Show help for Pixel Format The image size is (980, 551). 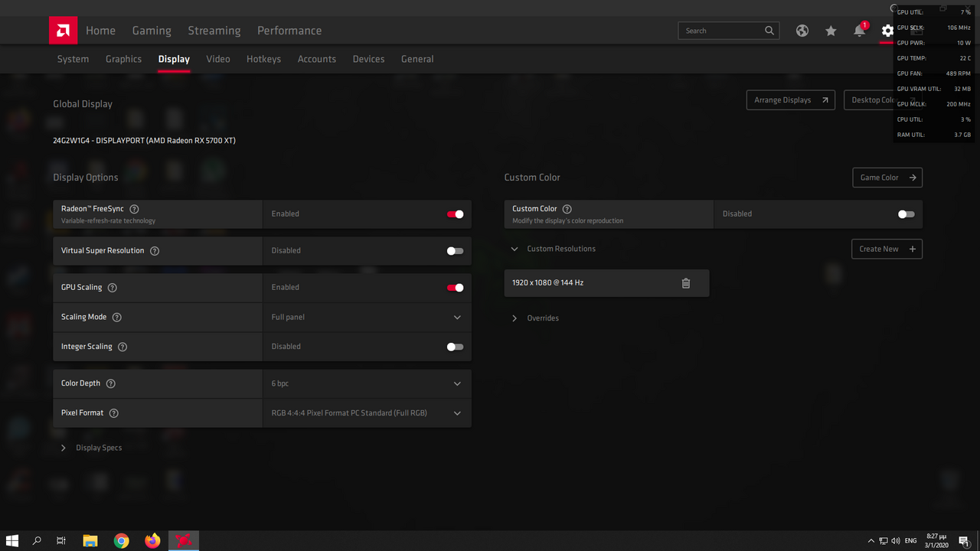[114, 413]
